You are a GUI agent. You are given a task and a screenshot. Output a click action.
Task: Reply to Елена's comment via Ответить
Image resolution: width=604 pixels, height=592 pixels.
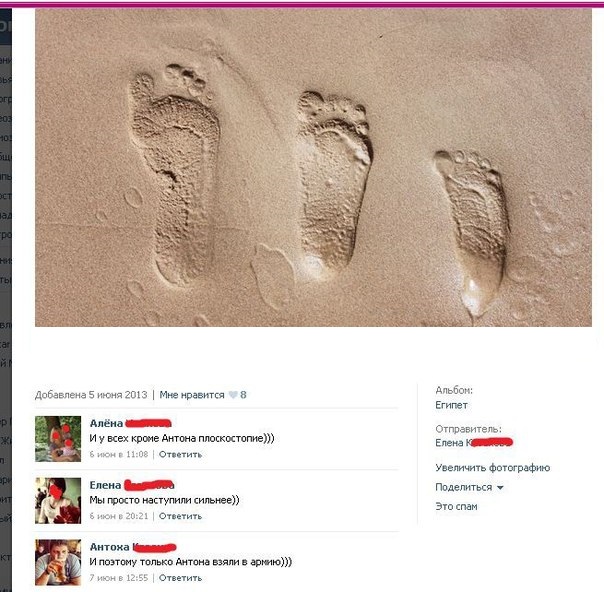pyautogui.click(x=180, y=516)
